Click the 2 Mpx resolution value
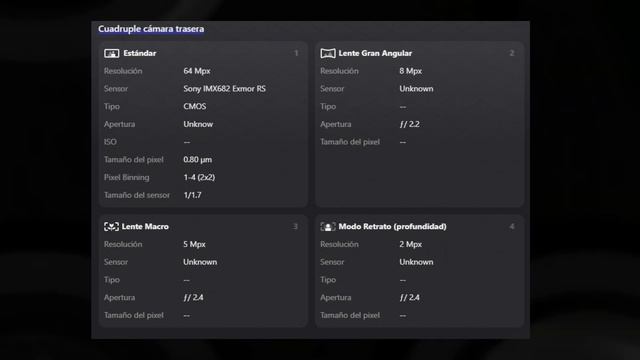 point(411,244)
